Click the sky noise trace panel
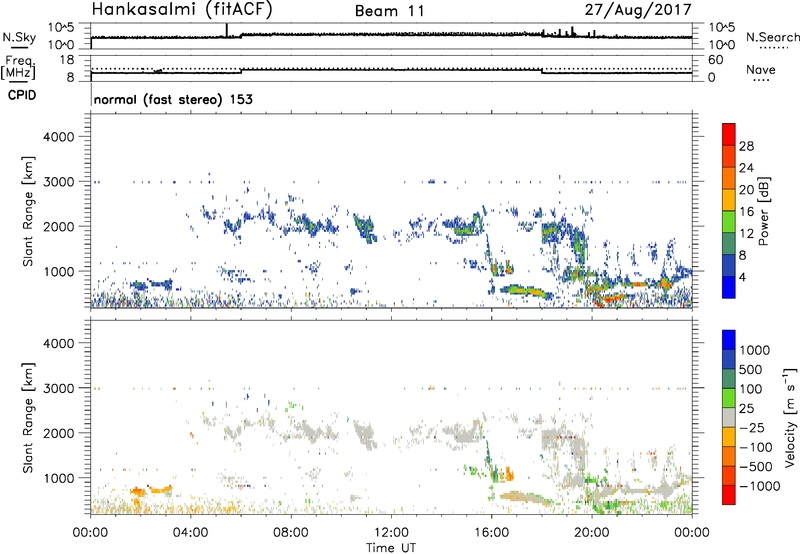 (391, 36)
